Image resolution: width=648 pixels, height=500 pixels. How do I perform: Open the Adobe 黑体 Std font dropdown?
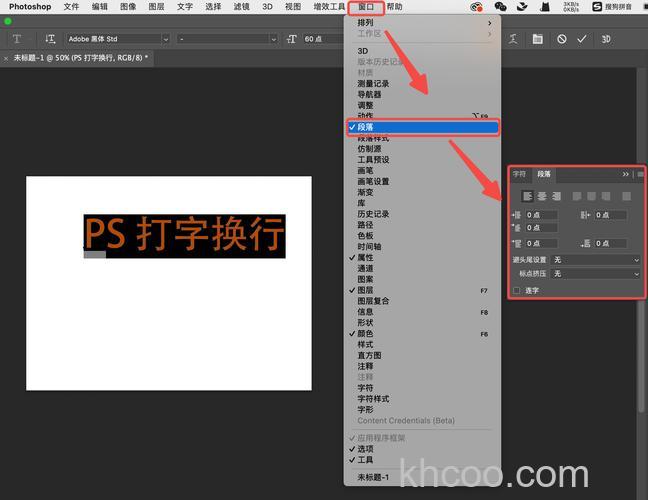166,39
